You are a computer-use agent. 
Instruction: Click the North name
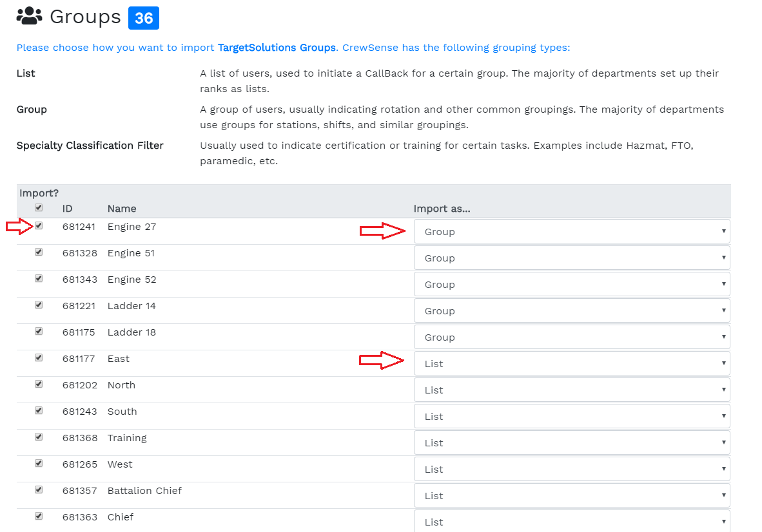(x=121, y=385)
